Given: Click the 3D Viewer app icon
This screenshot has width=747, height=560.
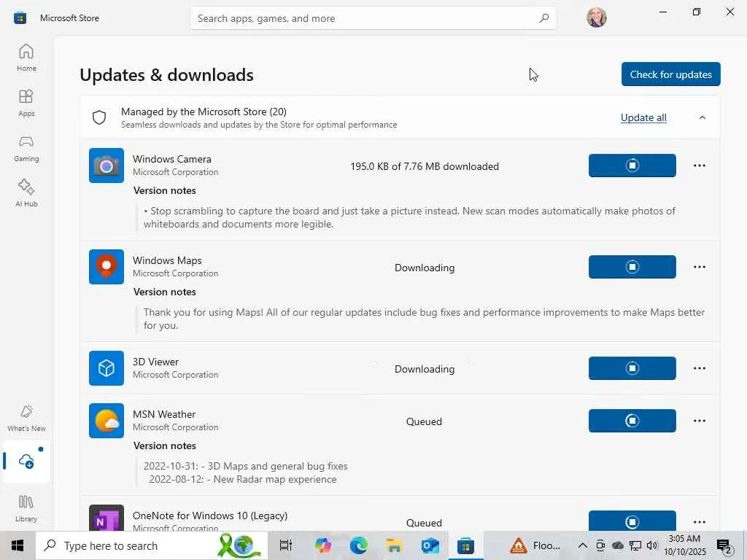Looking at the screenshot, I should coord(107,368).
